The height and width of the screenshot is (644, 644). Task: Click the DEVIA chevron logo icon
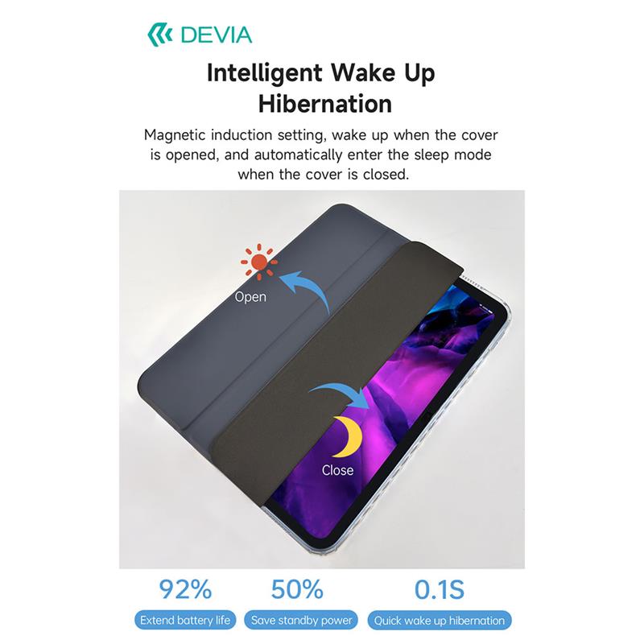(160, 35)
